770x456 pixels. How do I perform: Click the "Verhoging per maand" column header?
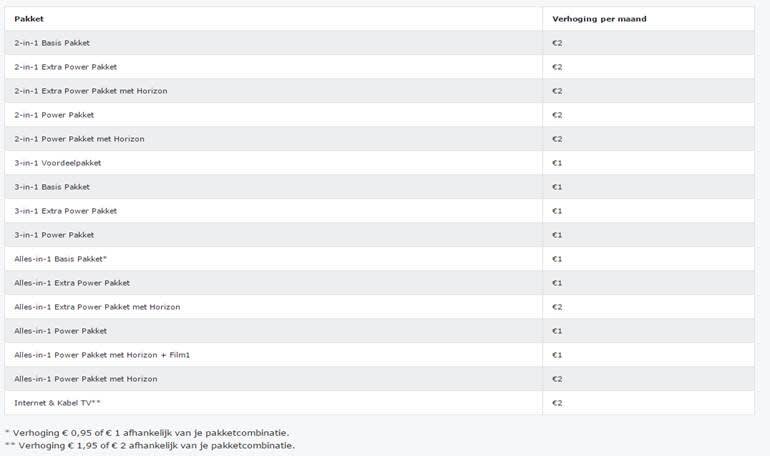(599, 19)
